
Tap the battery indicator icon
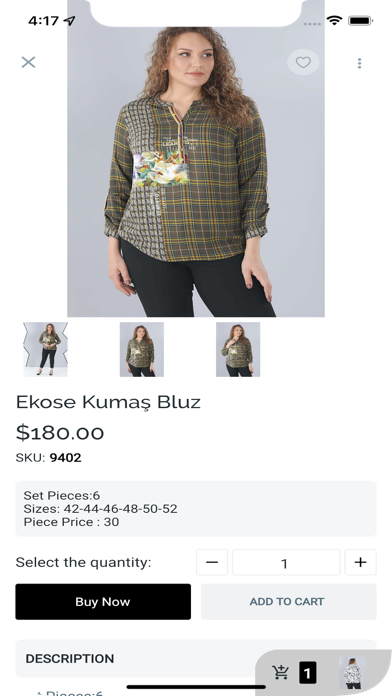(360, 20)
